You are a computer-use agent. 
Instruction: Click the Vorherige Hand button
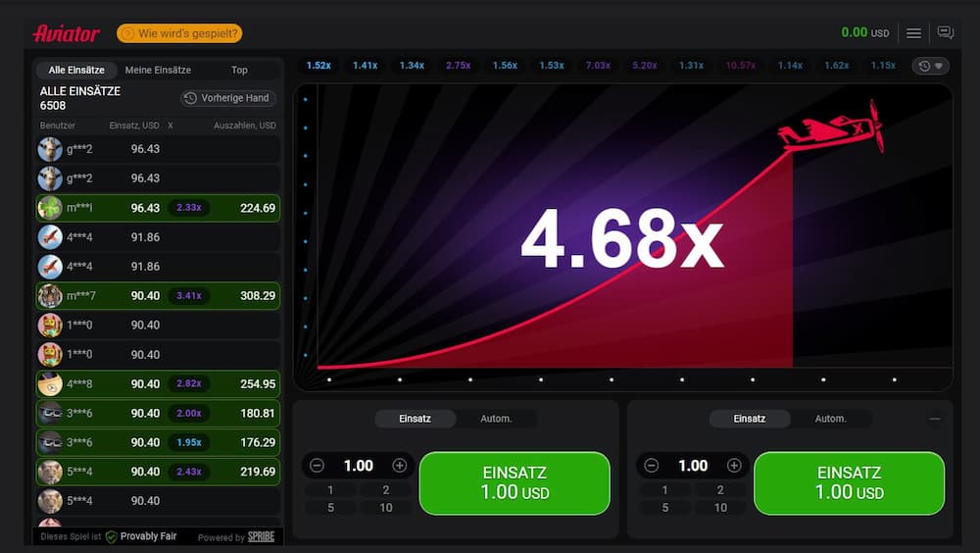click(x=228, y=98)
